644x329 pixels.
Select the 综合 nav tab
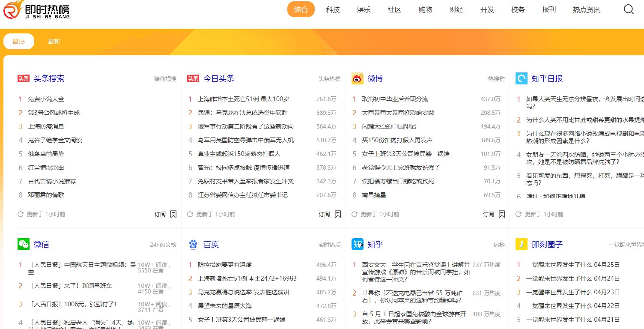[301, 9]
